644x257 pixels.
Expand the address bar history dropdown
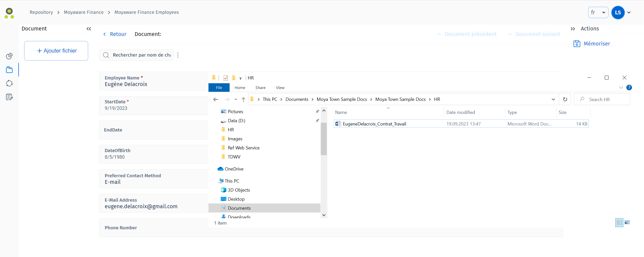click(x=553, y=99)
